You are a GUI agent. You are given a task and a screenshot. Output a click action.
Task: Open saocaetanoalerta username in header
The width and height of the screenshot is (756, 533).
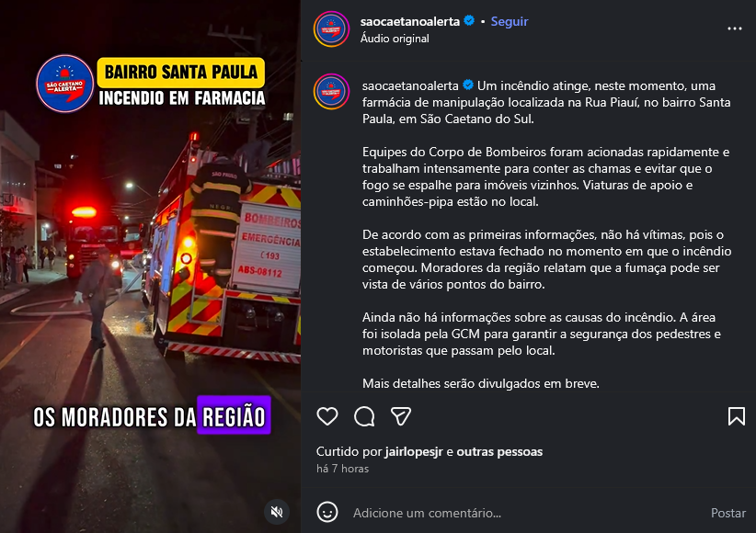pyautogui.click(x=410, y=21)
